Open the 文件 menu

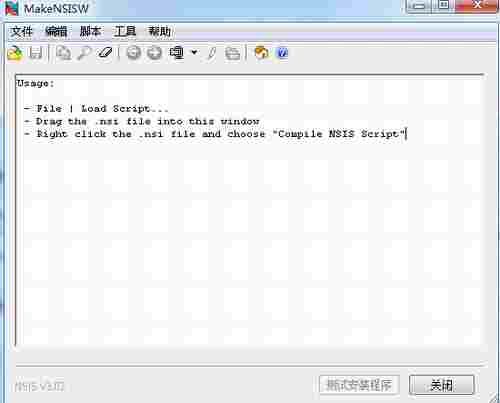tap(22, 32)
